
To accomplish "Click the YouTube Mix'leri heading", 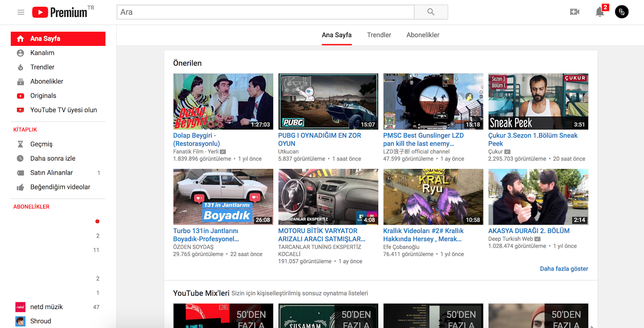I will (x=201, y=293).
